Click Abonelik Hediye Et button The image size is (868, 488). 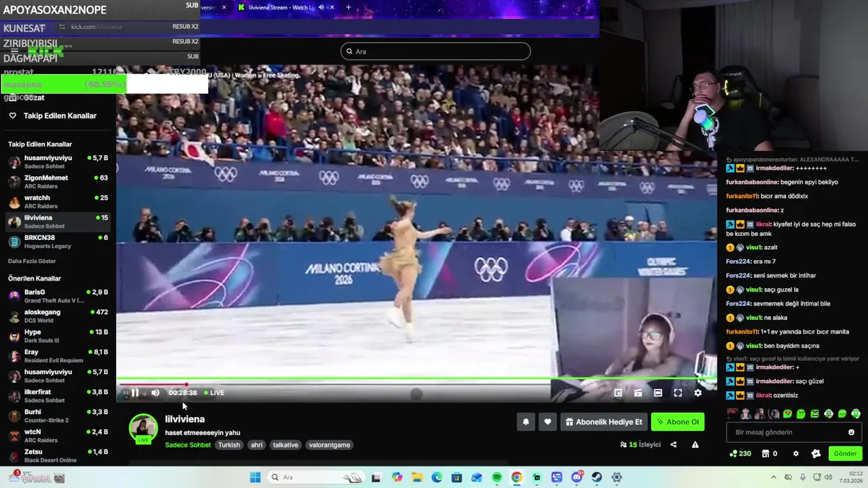[604, 422]
